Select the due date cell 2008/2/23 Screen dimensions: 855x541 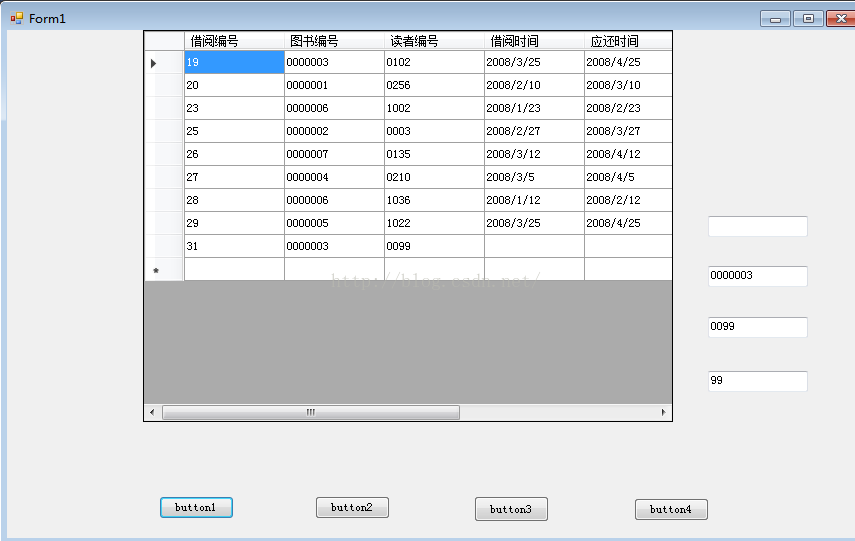click(628, 108)
